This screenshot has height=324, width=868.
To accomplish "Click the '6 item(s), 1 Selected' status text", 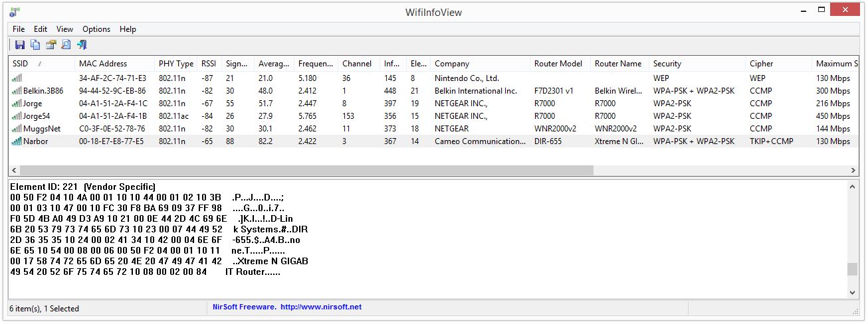I will 44,308.
